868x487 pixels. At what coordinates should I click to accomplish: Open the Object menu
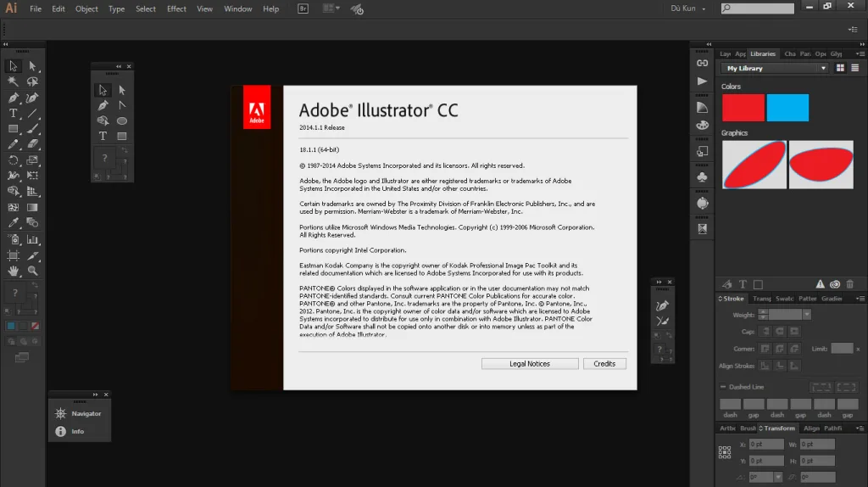[x=86, y=8]
